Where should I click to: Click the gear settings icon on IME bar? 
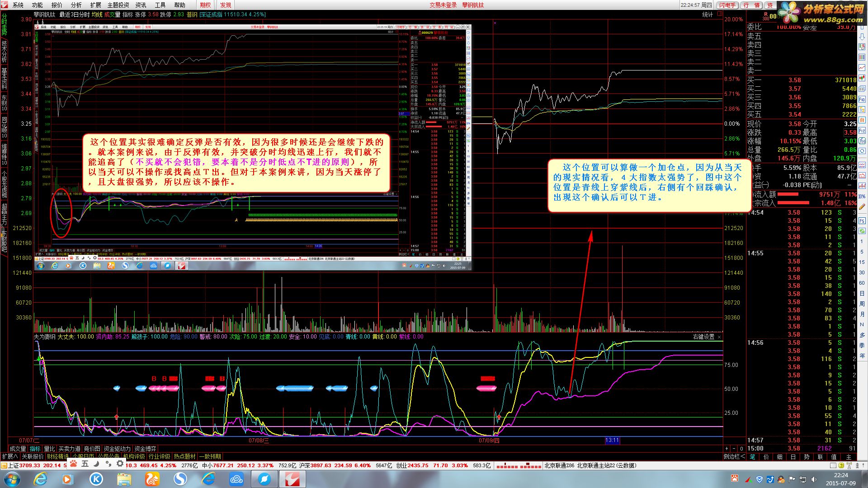pos(120,464)
